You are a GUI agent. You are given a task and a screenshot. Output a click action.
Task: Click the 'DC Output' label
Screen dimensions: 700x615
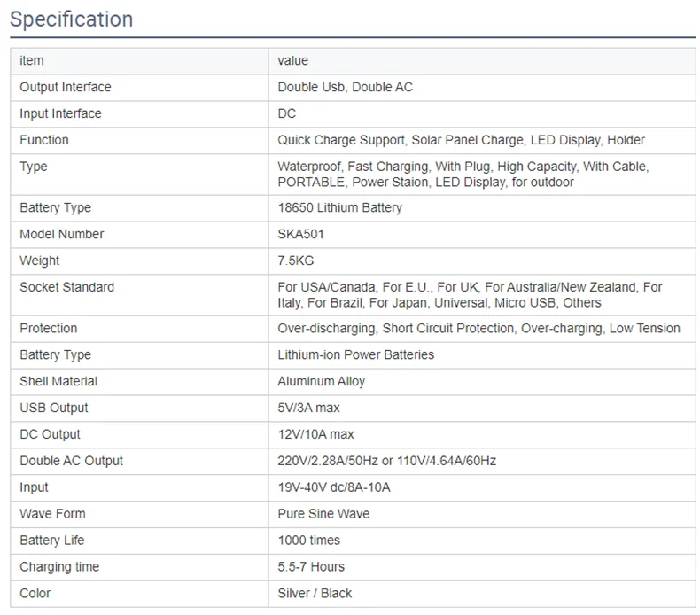pyautogui.click(x=50, y=434)
